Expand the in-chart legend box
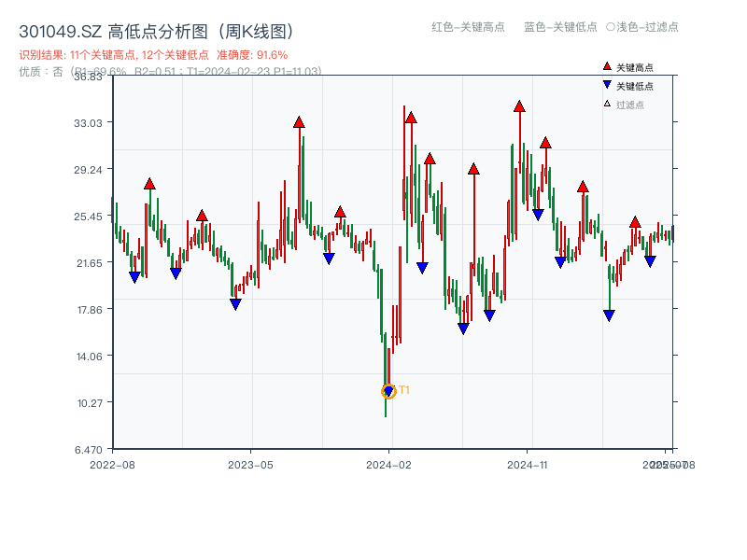The width and height of the screenshot is (747, 560). point(638,84)
